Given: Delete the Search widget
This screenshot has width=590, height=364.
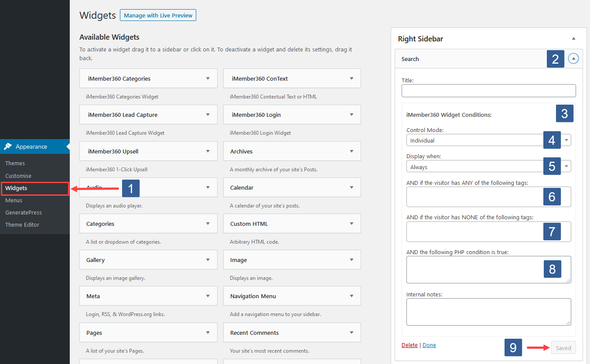Looking at the screenshot, I should 409,345.
